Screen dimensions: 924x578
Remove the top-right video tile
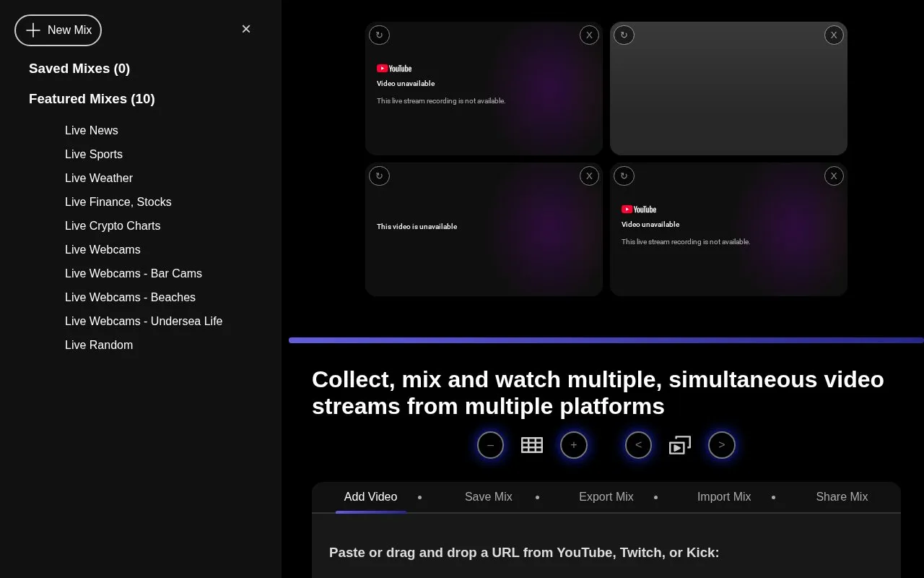(x=834, y=35)
